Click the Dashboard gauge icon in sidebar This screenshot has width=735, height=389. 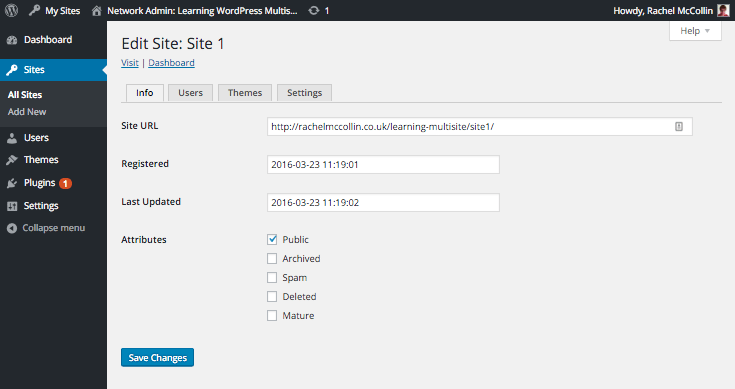point(12,40)
